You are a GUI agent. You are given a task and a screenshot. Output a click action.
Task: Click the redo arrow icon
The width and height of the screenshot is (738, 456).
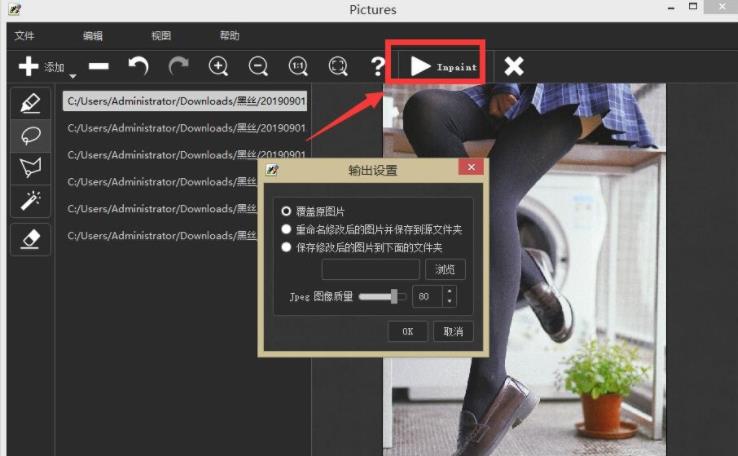pos(178,66)
